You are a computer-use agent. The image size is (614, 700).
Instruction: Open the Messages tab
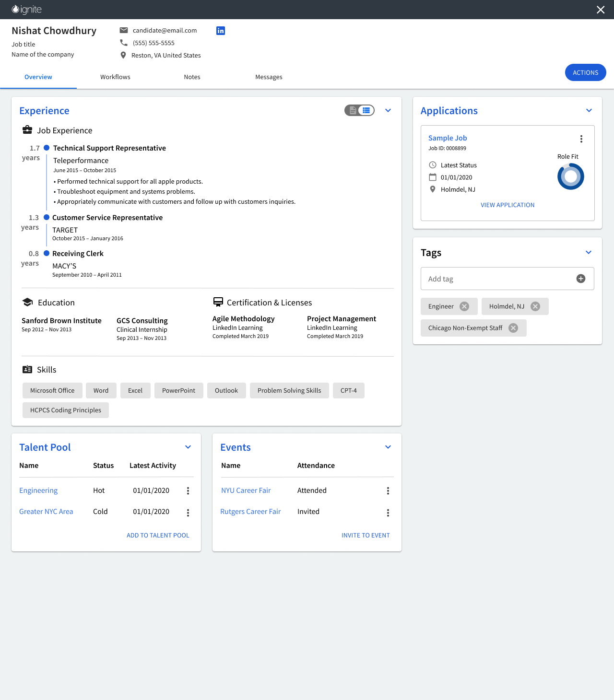(269, 77)
